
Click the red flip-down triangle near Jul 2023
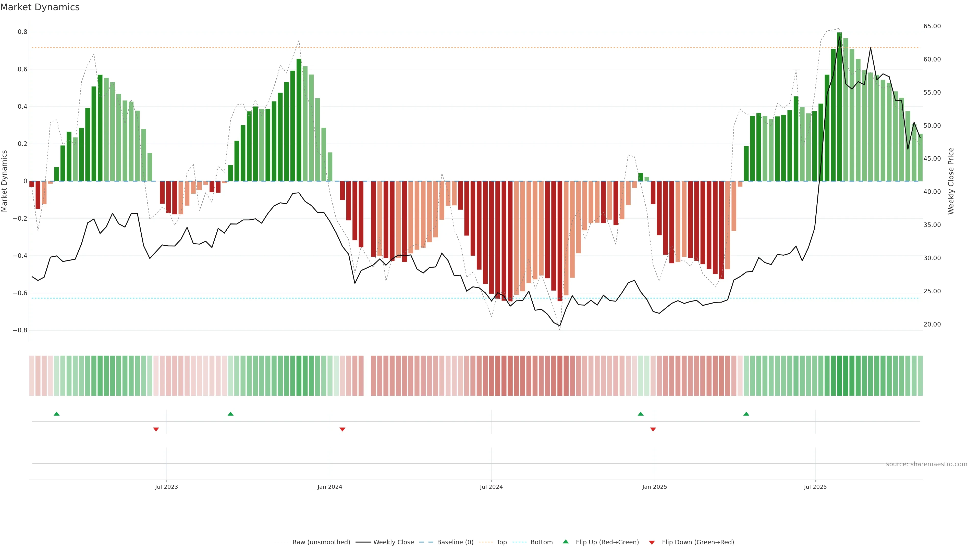156,429
